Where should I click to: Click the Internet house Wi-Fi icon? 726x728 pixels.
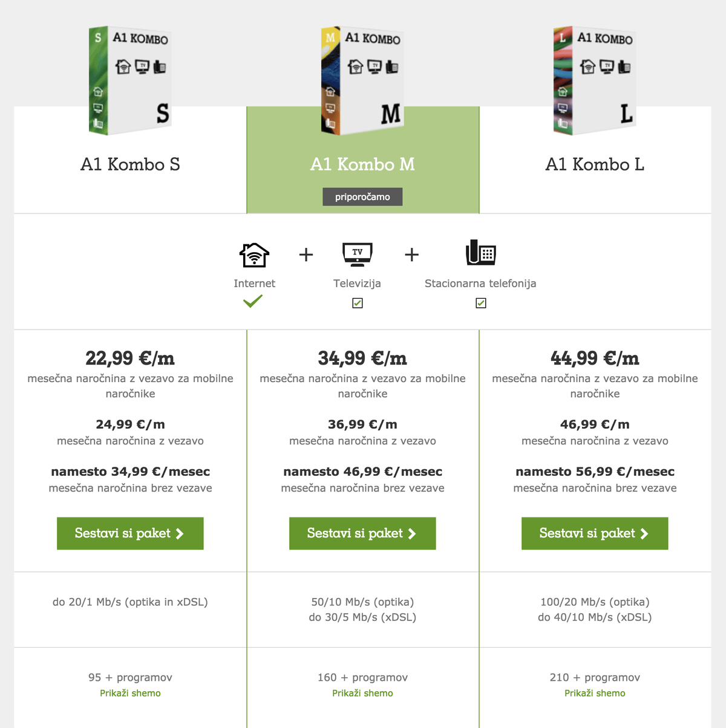coord(254,255)
